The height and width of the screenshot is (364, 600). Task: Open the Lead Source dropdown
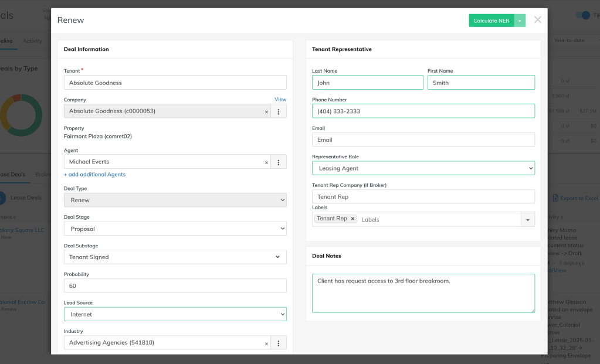[x=175, y=314]
